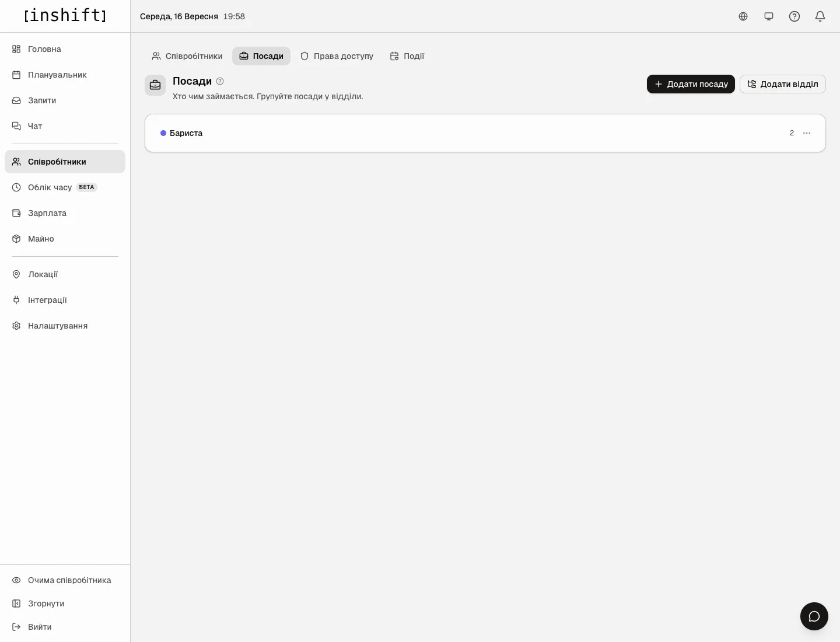
Task: Open Зарплата in sidebar
Action: pyautogui.click(x=65, y=213)
